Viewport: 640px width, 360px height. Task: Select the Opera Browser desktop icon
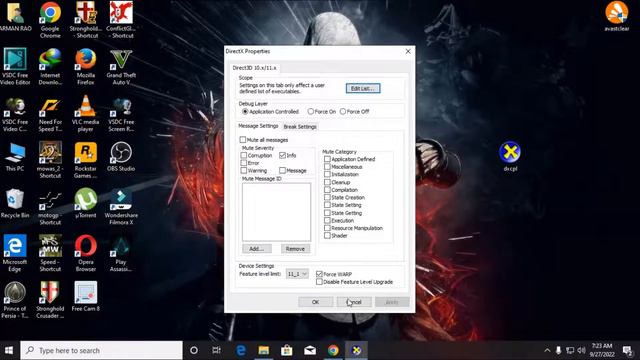tap(86, 253)
